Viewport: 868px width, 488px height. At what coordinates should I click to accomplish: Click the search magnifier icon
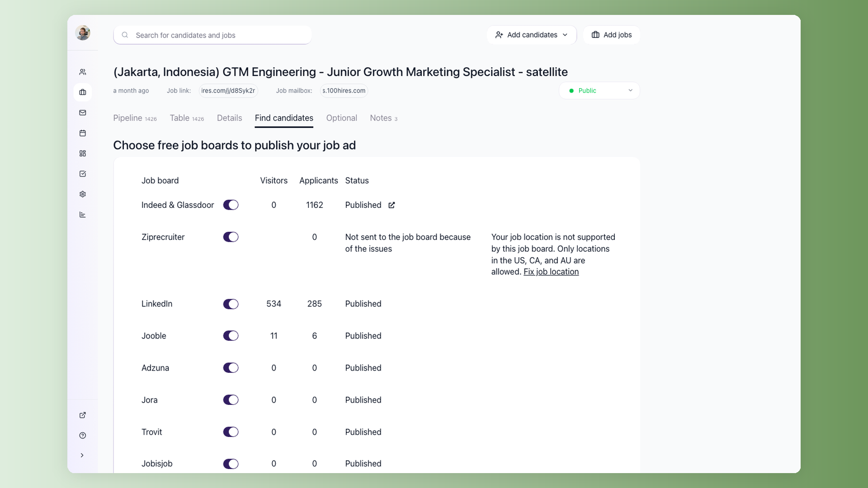tap(125, 35)
